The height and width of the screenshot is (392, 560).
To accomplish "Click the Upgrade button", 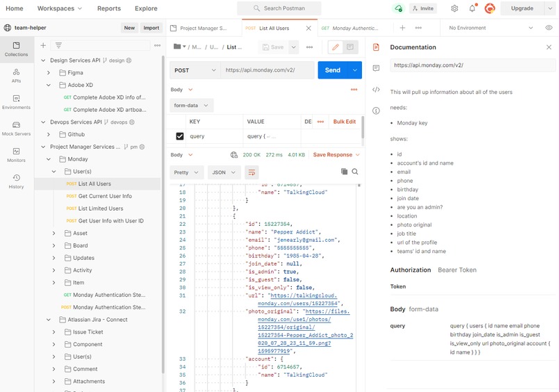I will pos(522,8).
